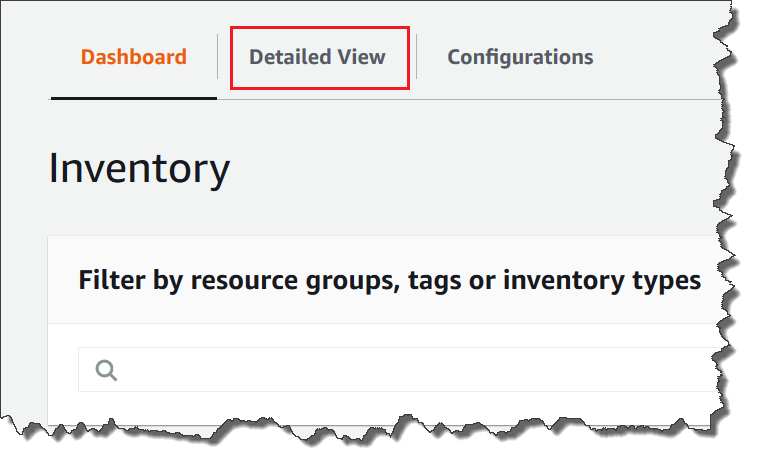Click inside the inventory filter search field
This screenshot has height=461, width=757.
pyautogui.click(x=400, y=370)
